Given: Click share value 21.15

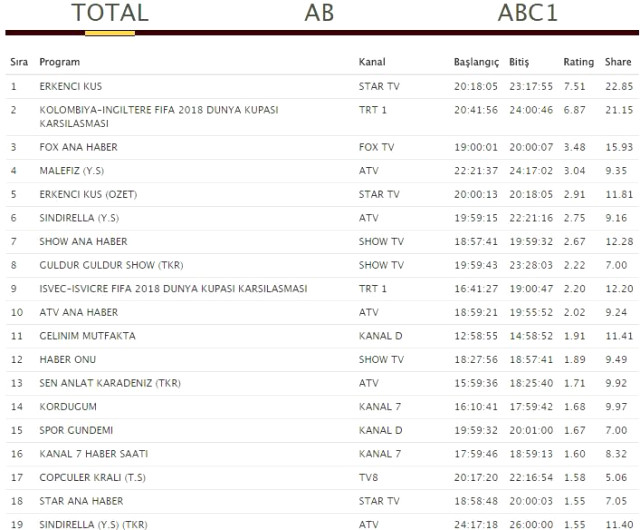Looking at the screenshot, I should [619, 110].
